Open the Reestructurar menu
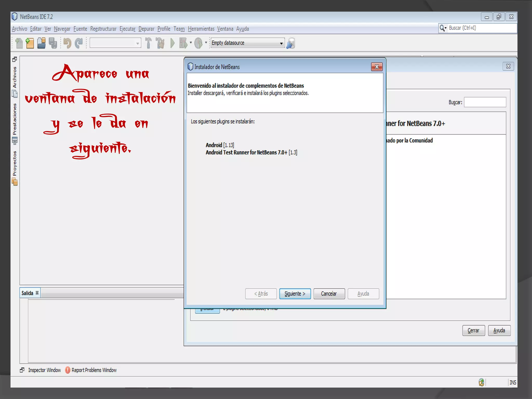The width and height of the screenshot is (532, 399). (103, 29)
